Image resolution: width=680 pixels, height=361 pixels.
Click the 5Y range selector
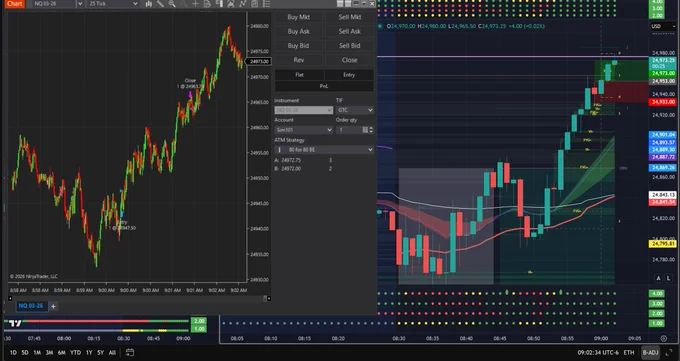pos(100,353)
